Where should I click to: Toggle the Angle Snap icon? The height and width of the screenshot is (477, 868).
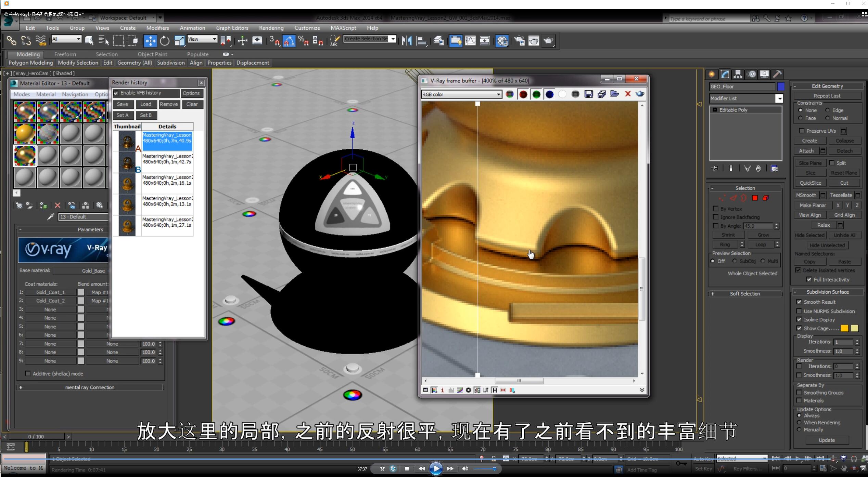pyautogui.click(x=289, y=41)
